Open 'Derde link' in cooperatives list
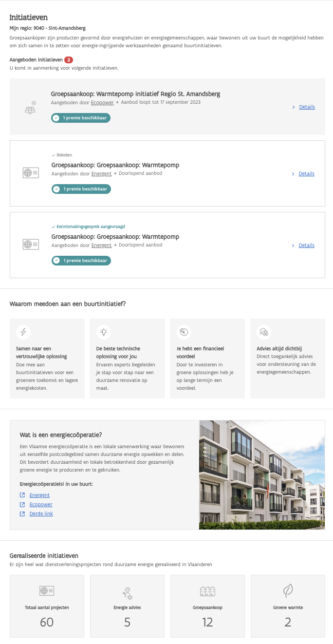 41,514
